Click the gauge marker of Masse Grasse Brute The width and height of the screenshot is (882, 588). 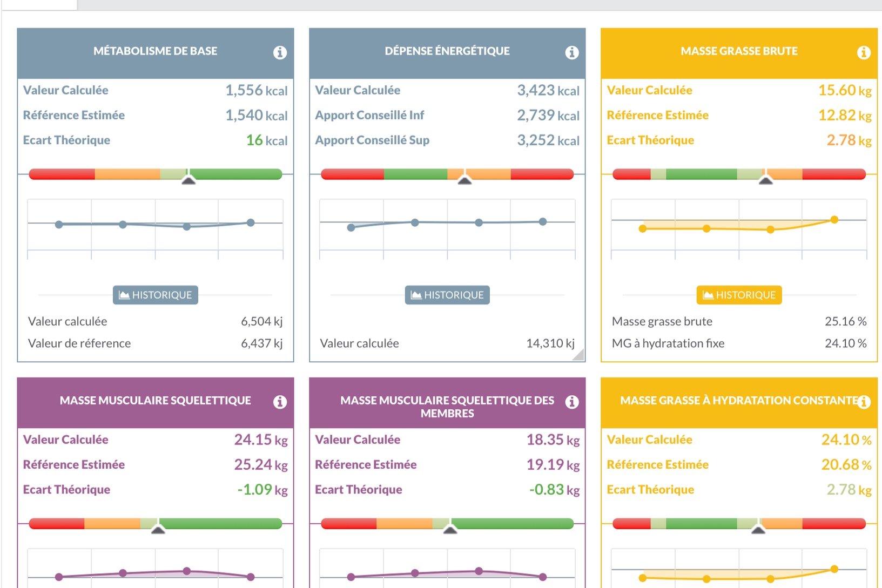(765, 180)
